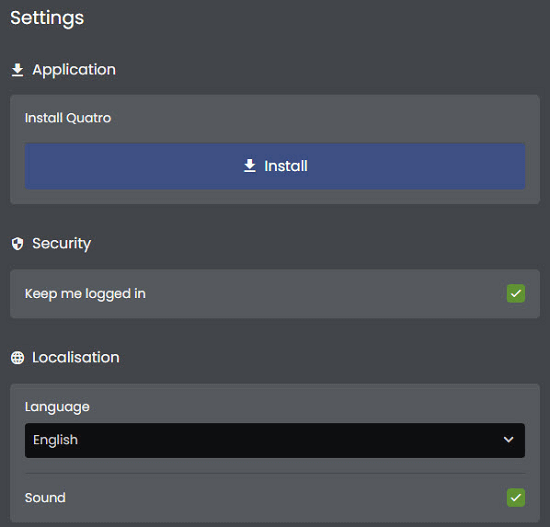
Task: Click the download icon beside the Application heading
Action: [17, 70]
